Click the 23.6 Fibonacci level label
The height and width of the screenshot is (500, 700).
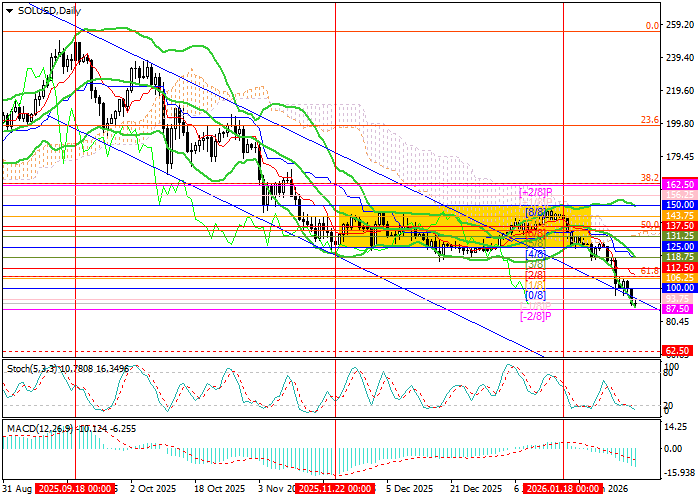tap(650, 120)
